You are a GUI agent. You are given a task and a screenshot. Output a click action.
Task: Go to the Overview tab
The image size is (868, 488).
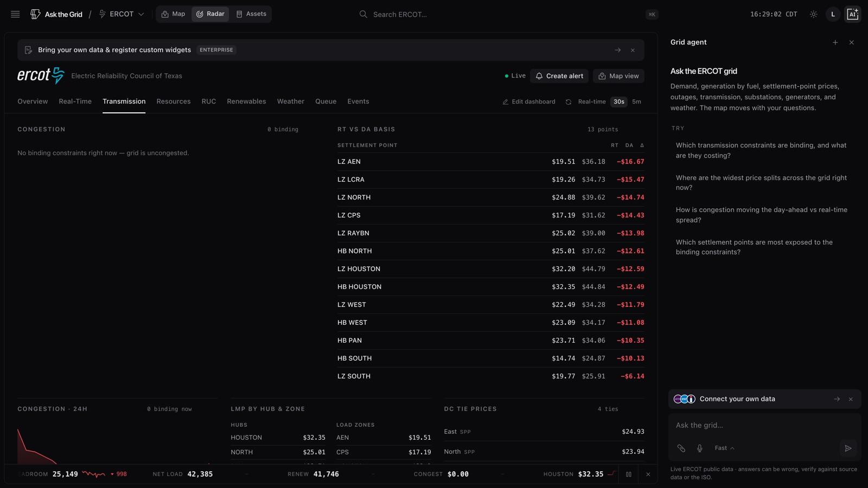[33, 101]
